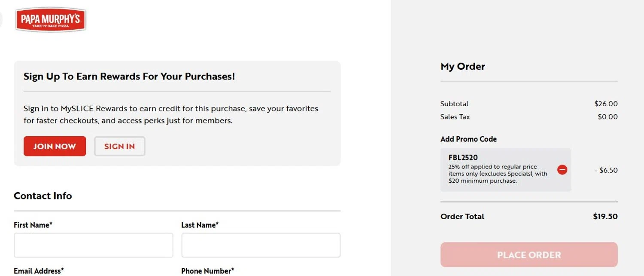
Task: Click the $26.00 subtotal amount
Action: [606, 104]
